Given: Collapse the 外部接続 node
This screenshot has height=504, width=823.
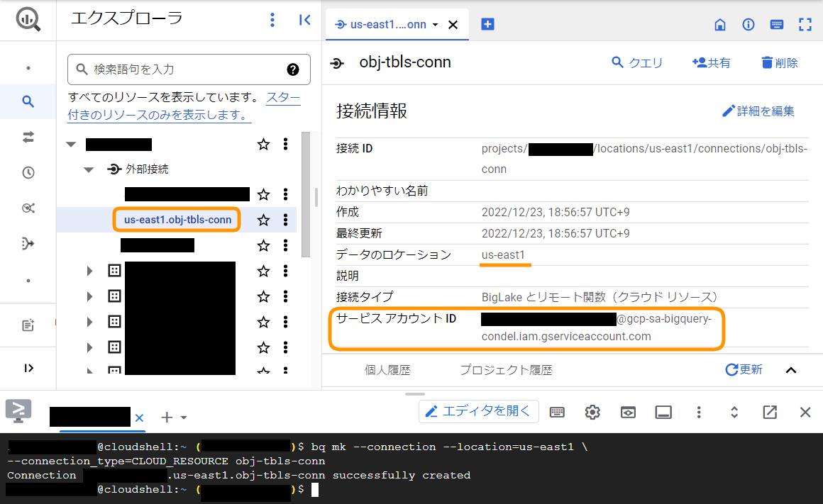Looking at the screenshot, I should (x=89, y=169).
